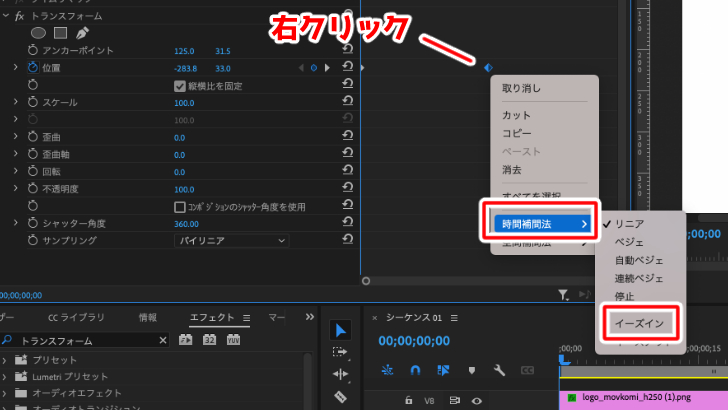Enable コンポジションのシャッター角度を使用 checkbox

tap(180, 207)
